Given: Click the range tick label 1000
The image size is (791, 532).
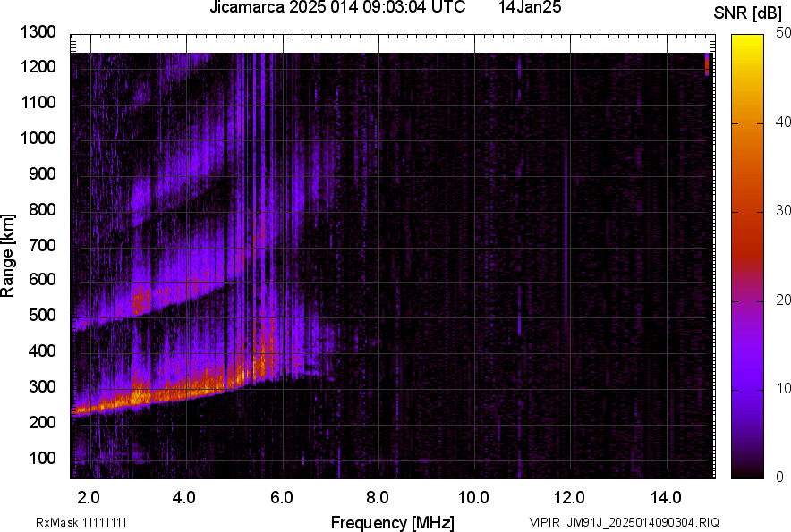Looking at the screenshot, I should point(38,138).
